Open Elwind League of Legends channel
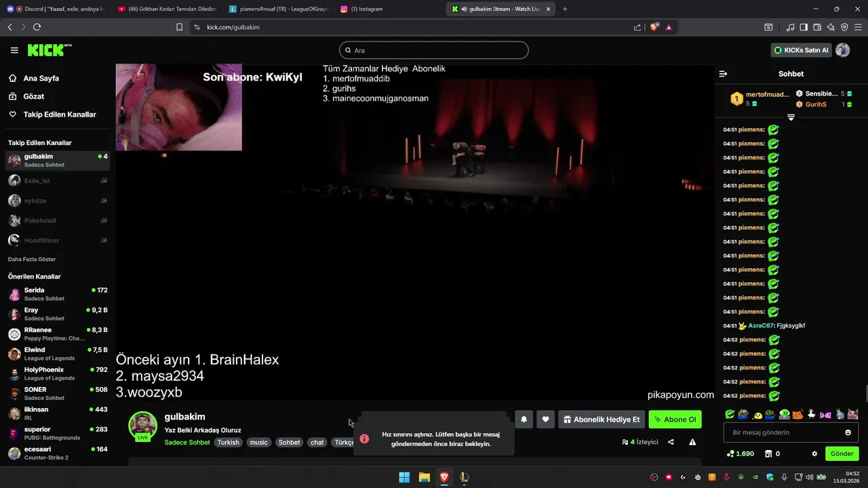 coord(58,354)
